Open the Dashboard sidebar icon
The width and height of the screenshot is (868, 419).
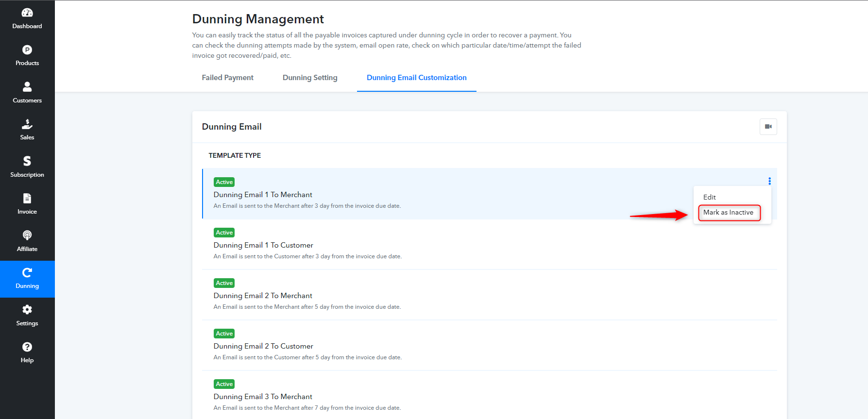click(x=27, y=13)
